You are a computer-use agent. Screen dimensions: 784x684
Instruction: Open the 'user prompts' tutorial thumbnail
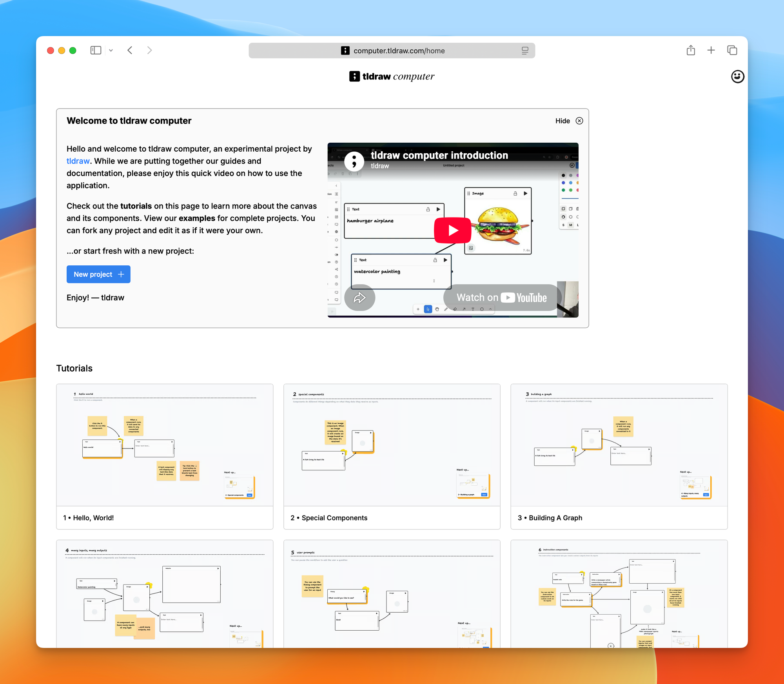point(392,594)
